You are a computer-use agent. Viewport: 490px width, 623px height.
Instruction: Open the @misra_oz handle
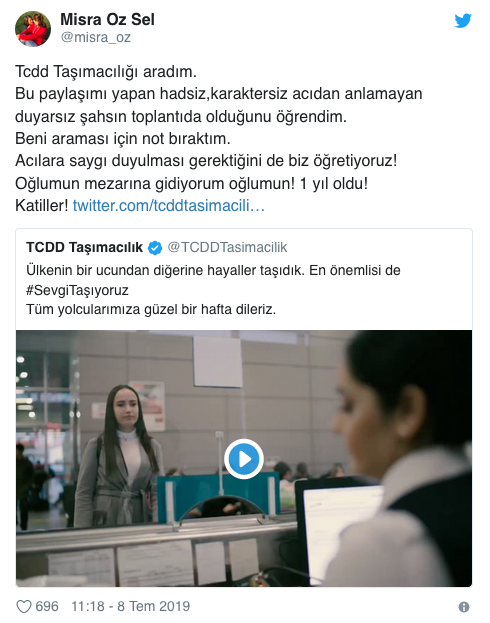pyautogui.click(x=96, y=37)
